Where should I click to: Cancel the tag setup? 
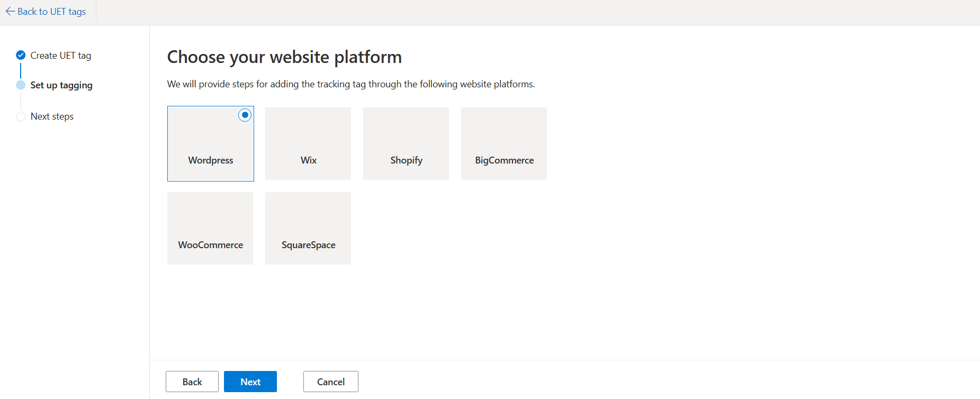331,382
